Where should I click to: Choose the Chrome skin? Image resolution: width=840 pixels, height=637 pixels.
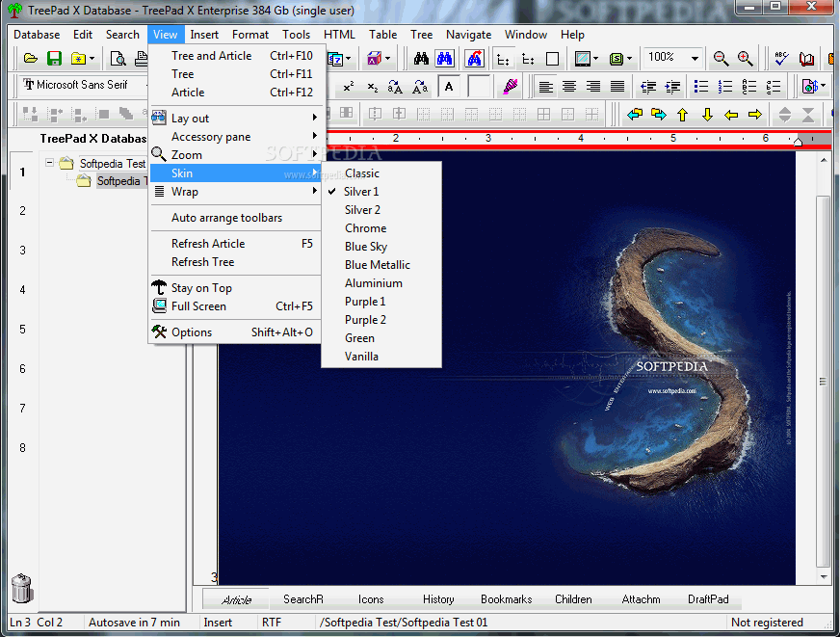tap(381, 228)
